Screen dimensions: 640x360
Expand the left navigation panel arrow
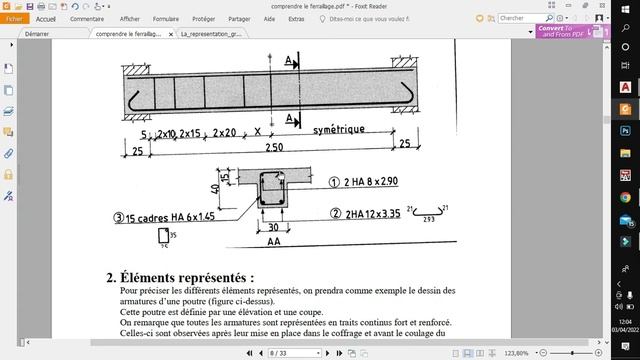[11, 44]
